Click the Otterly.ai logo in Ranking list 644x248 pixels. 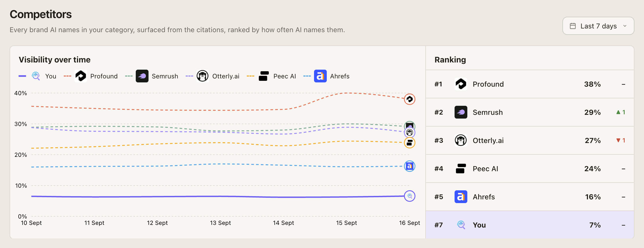point(461,140)
